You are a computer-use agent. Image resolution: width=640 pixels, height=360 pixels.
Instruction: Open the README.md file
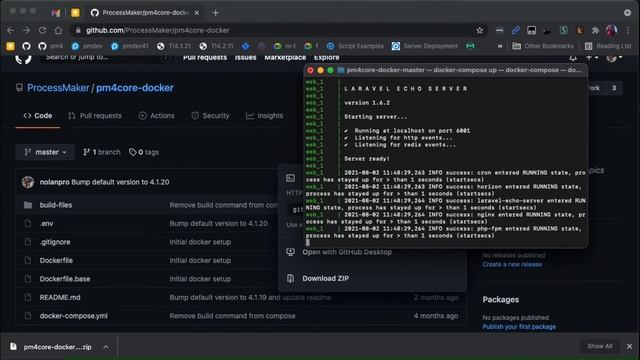[60, 298]
